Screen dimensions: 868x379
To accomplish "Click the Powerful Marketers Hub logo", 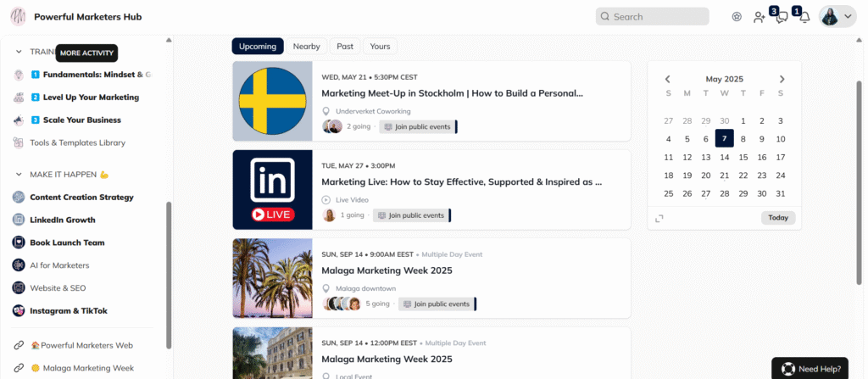I will 19,17.
